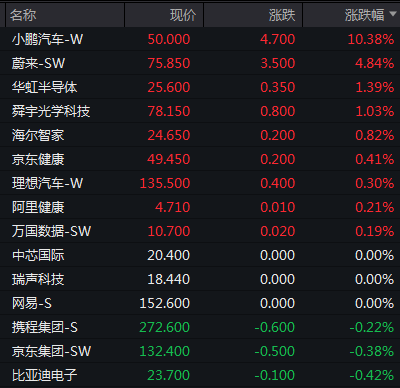This screenshot has width=400, height=388.
Task: Click the price 132.400
Action: (x=165, y=351)
